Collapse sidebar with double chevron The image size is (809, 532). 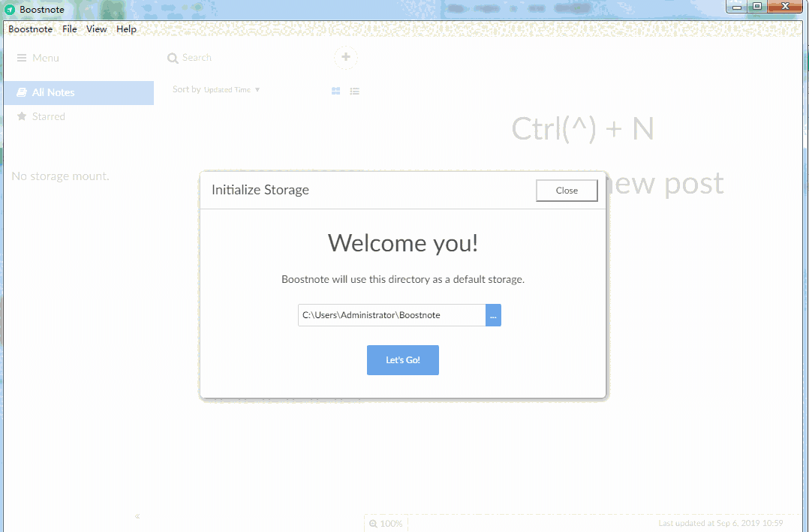coord(137,516)
